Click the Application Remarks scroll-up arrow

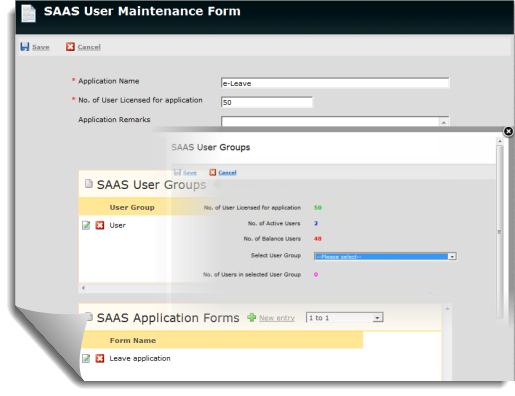(x=444, y=123)
